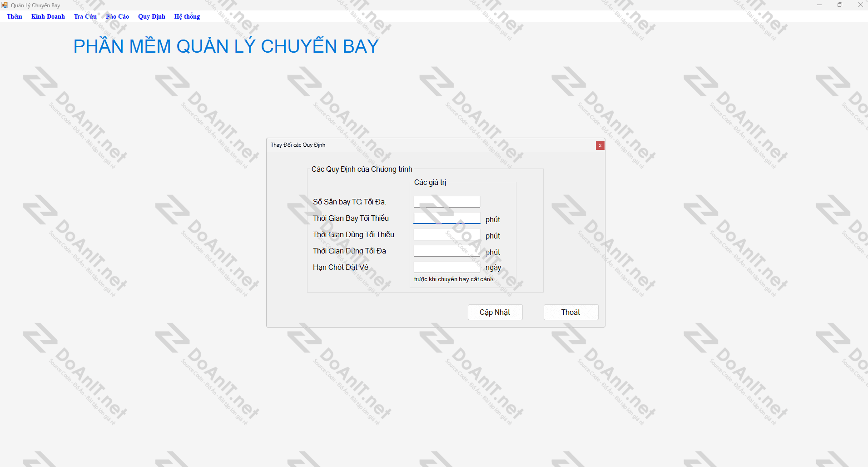The width and height of the screenshot is (868, 467).
Task: Click the app icon in the title bar
Action: (5, 5)
